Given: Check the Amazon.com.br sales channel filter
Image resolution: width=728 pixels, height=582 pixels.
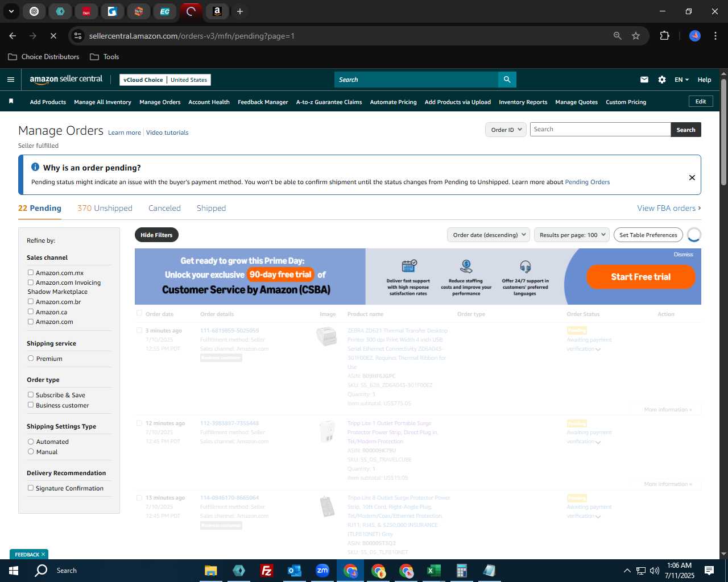Looking at the screenshot, I should [x=31, y=301].
